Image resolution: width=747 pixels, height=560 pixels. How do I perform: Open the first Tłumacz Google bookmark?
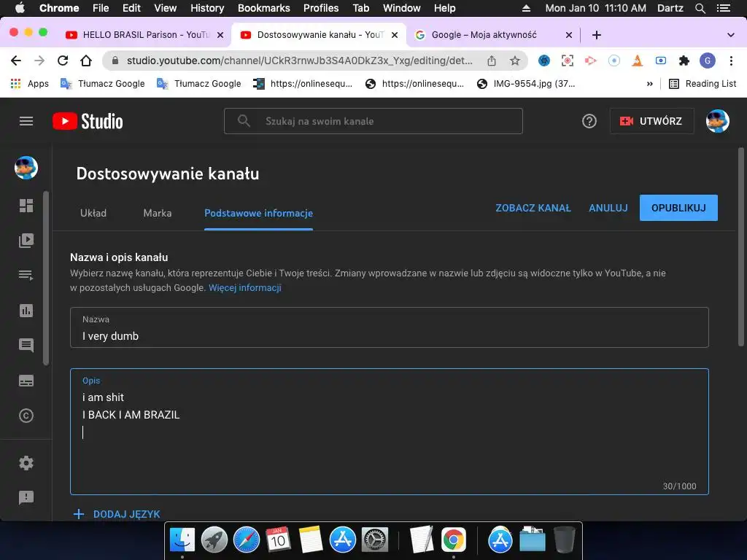tap(102, 84)
